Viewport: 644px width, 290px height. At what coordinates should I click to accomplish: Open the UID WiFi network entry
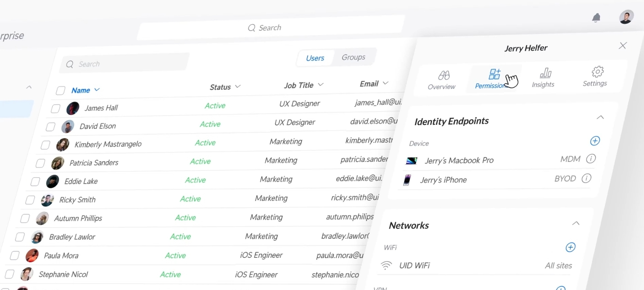coord(415,265)
